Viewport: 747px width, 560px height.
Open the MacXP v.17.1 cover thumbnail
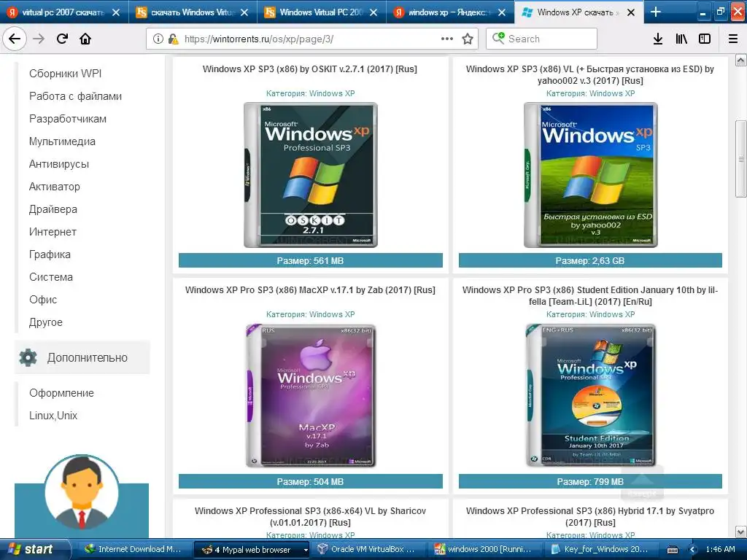tap(311, 396)
